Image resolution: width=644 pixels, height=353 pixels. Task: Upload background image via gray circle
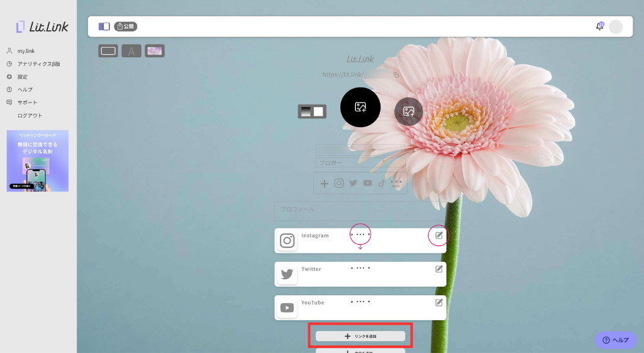[x=408, y=111]
